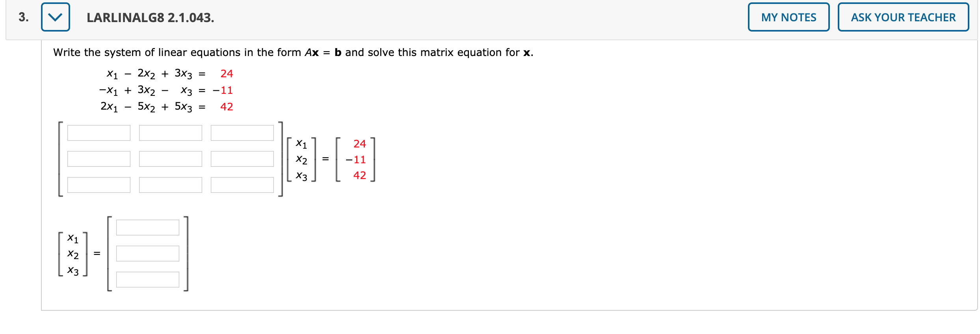Click the middle-right entry of matrix A
The image size is (980, 334).
pos(242,159)
